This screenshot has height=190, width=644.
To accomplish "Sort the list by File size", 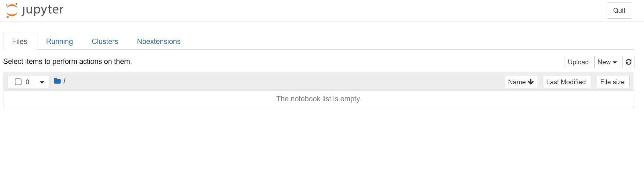I will coord(612,82).
